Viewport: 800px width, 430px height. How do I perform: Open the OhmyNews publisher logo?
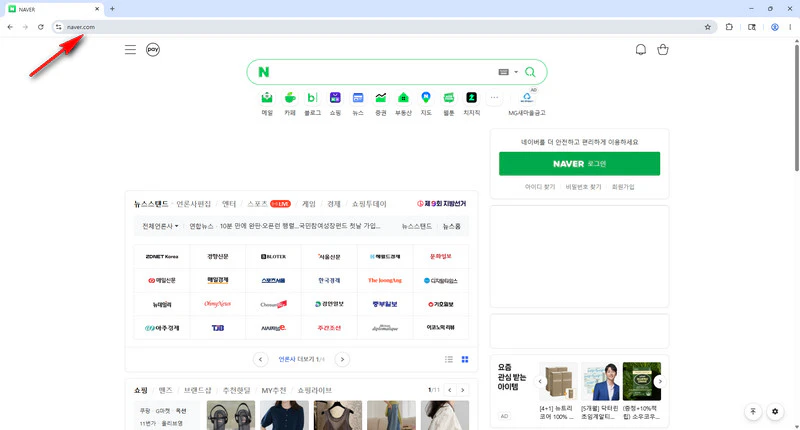217,304
